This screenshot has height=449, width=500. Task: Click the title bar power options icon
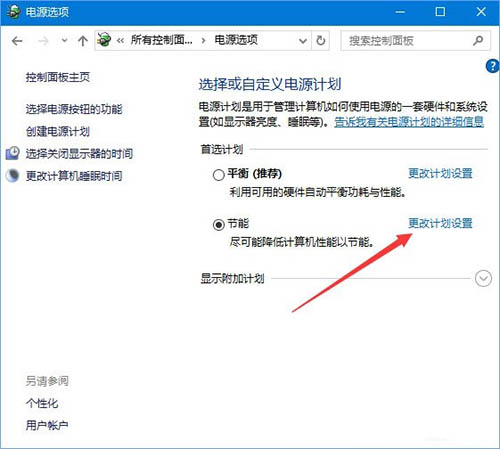coord(14,12)
